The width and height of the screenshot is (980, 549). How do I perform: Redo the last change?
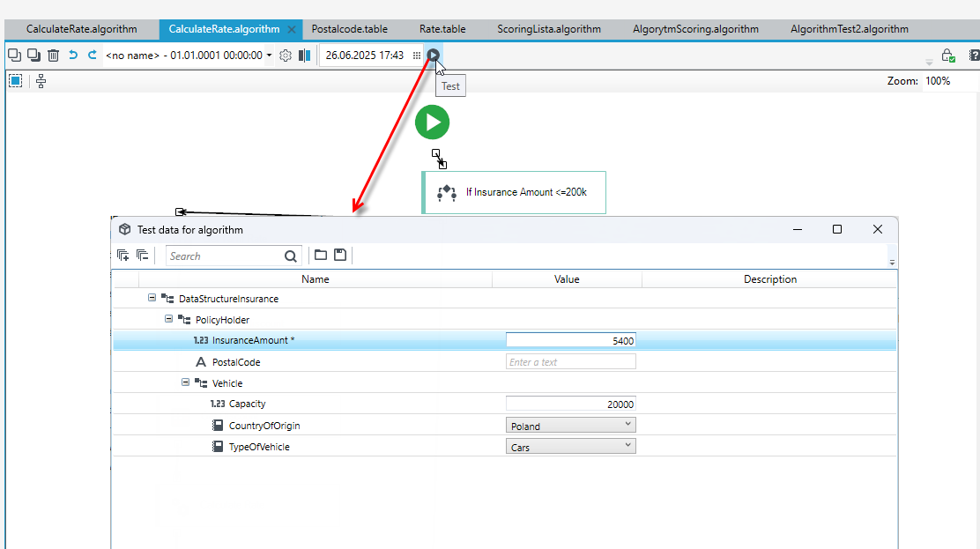click(93, 55)
